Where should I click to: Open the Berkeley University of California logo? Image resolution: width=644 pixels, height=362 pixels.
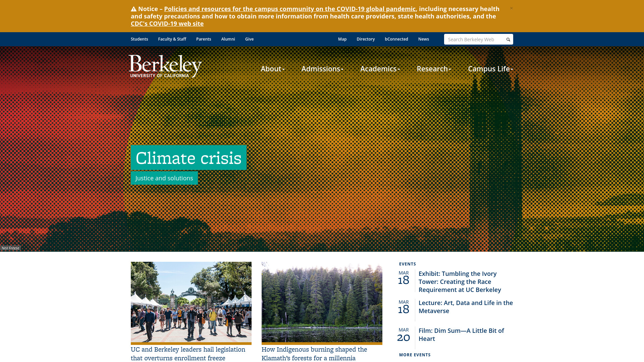click(x=165, y=66)
